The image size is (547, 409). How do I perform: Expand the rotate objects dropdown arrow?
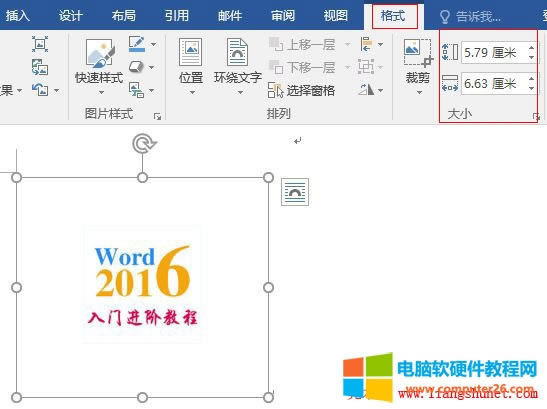[381, 90]
